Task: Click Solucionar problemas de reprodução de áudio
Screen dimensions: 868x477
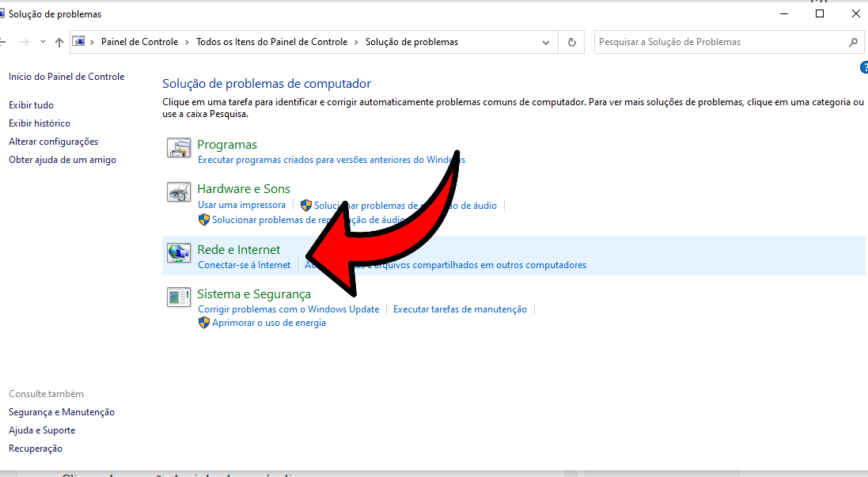Action: [x=309, y=220]
